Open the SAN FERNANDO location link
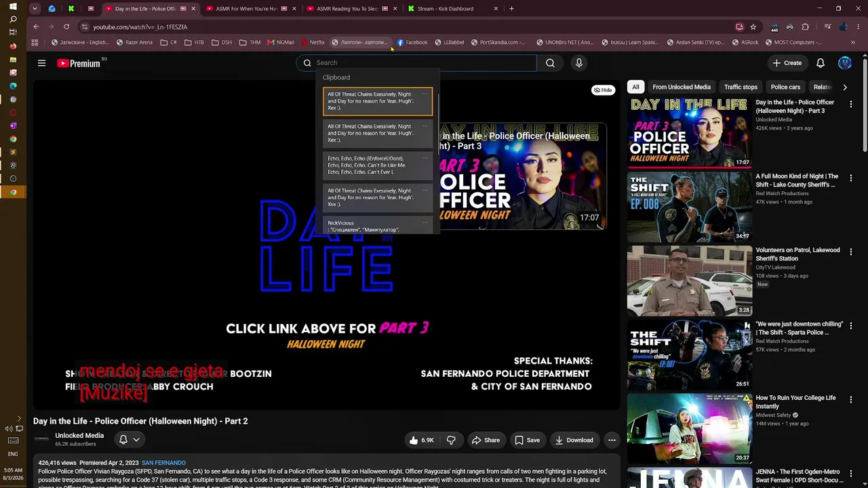Image resolution: width=868 pixels, height=488 pixels. (163, 463)
